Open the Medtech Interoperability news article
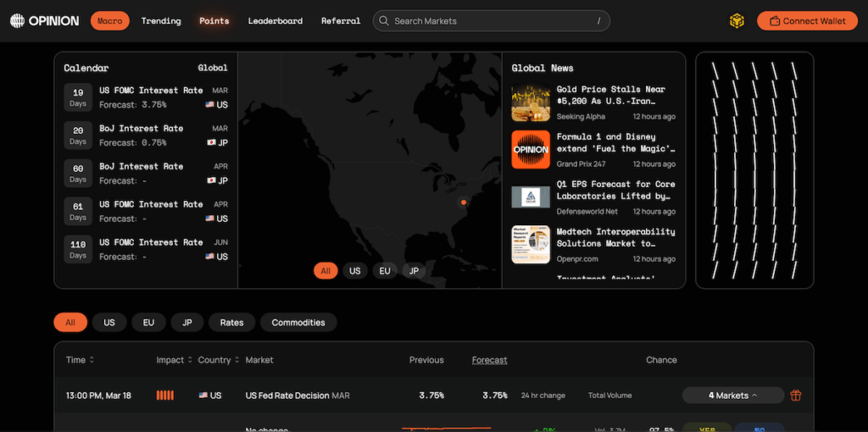The height and width of the screenshot is (432, 868). 615,237
